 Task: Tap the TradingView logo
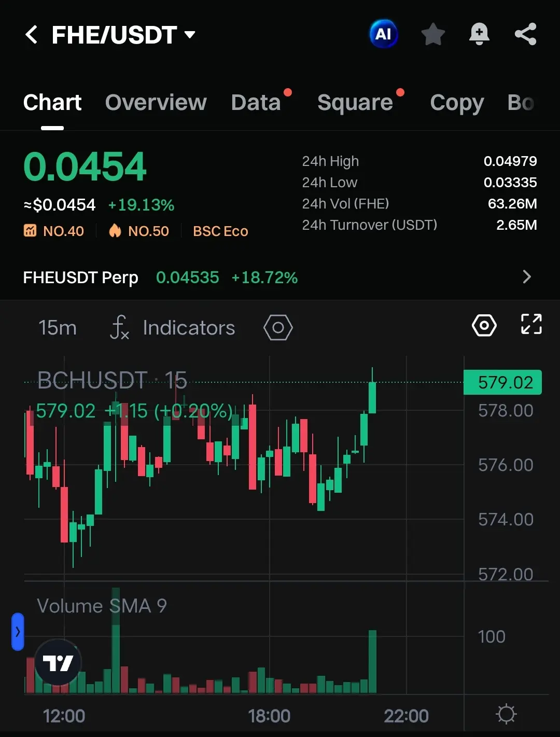[58, 662]
